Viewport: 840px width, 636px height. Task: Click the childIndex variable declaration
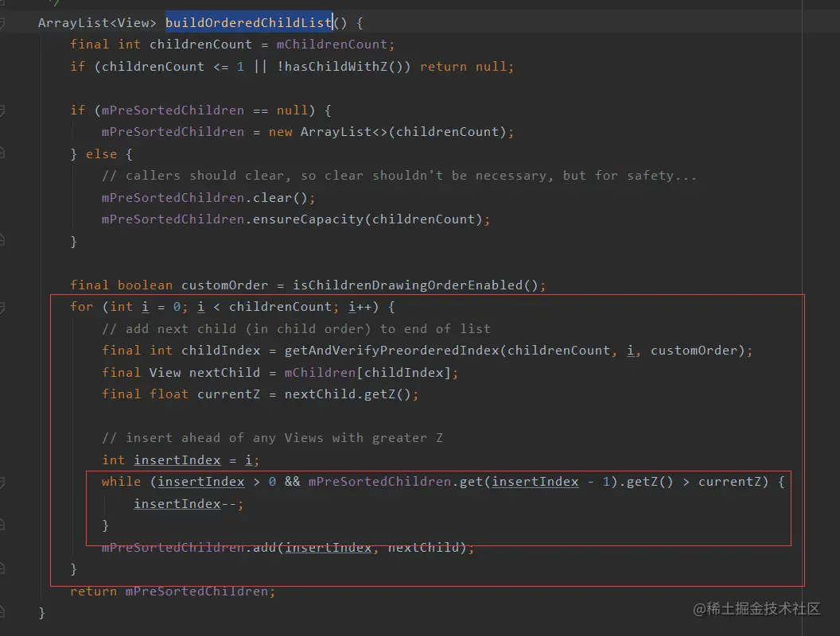(220, 350)
